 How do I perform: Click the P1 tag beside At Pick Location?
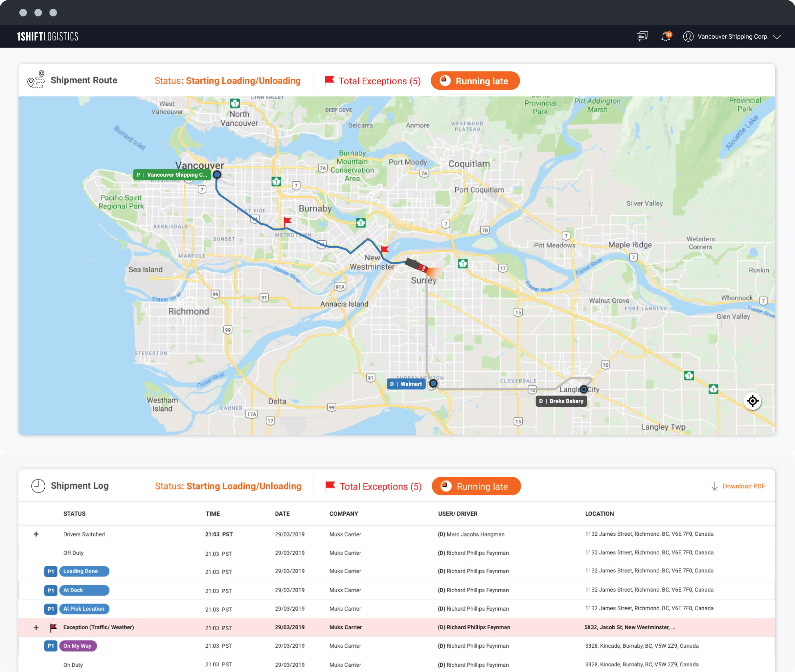click(51, 609)
